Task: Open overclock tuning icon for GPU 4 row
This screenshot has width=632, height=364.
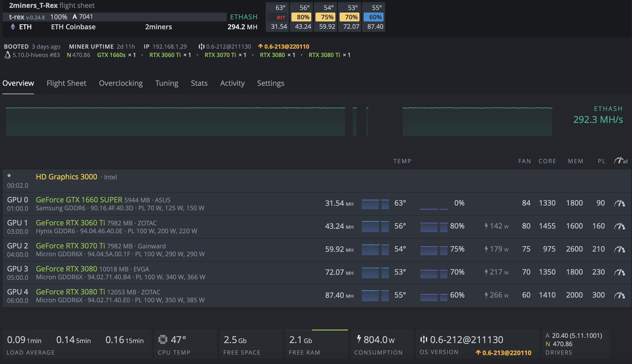Action: tap(619, 295)
